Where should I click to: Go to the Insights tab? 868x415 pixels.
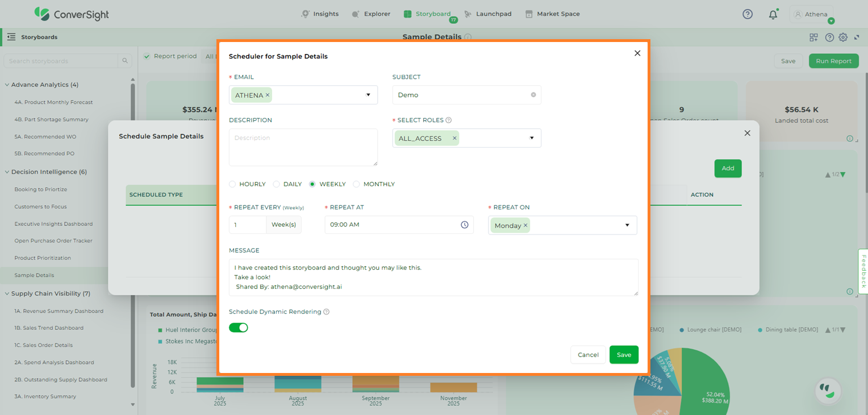coord(320,14)
